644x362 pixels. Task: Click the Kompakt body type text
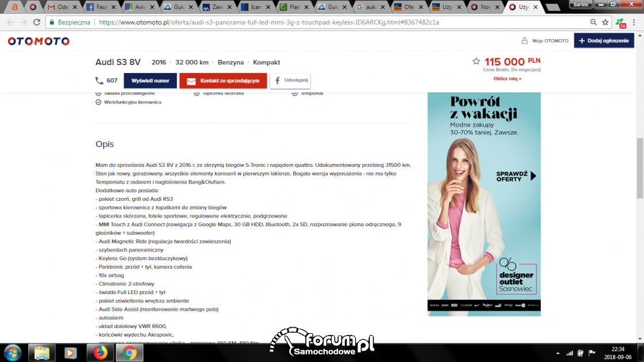267,62
